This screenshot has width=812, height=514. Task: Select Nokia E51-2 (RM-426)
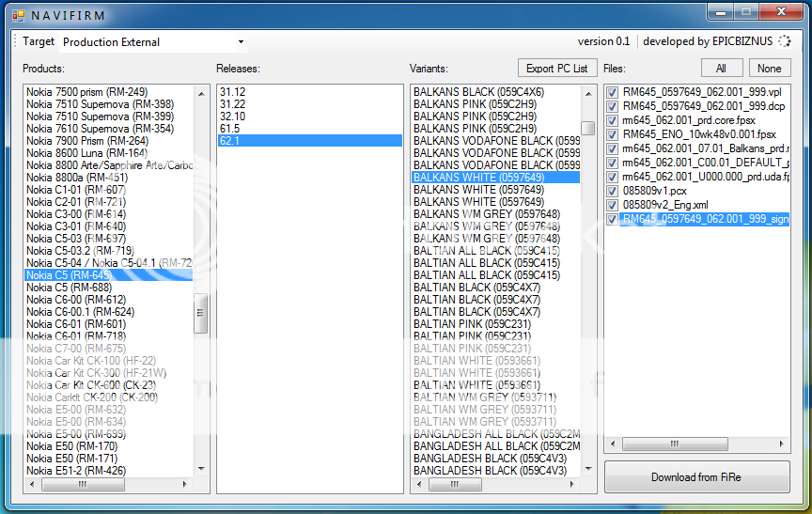click(109, 471)
